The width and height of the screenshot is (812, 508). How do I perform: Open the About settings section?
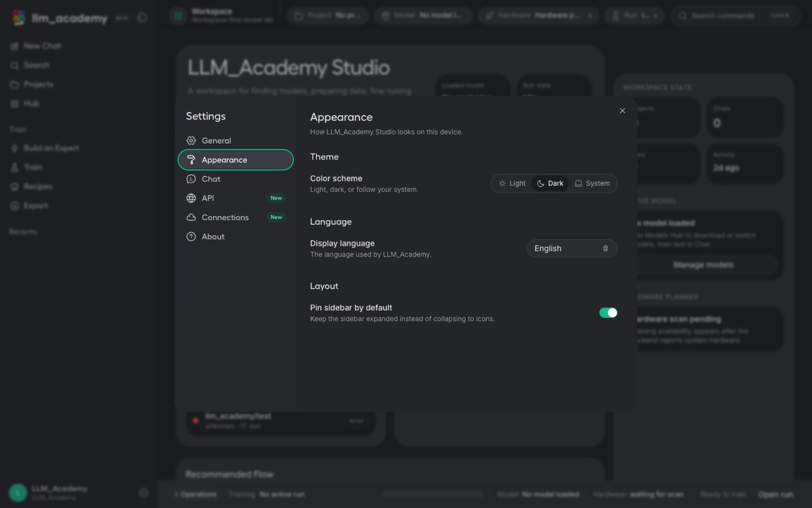coord(235,237)
